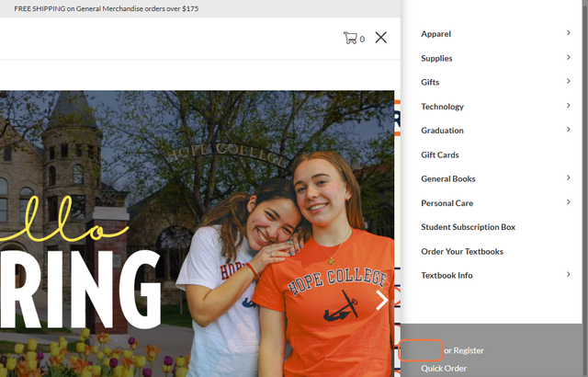Expand the Graduation submenu chevron
588x377 pixels.
pyautogui.click(x=569, y=130)
